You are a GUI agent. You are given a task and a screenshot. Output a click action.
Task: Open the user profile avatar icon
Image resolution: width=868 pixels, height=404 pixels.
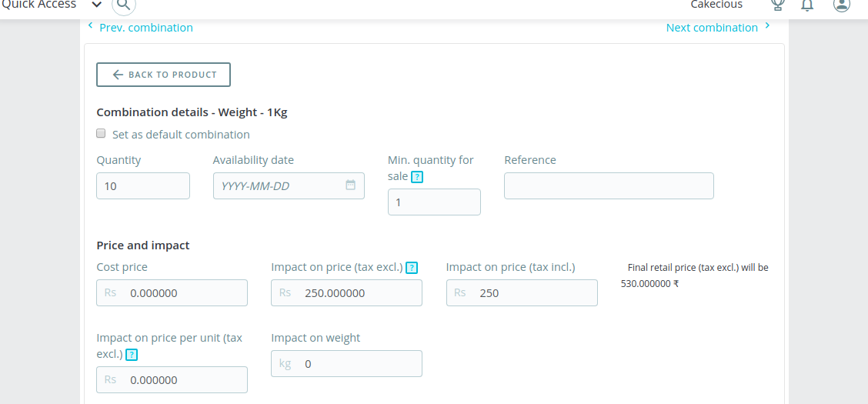842,5
